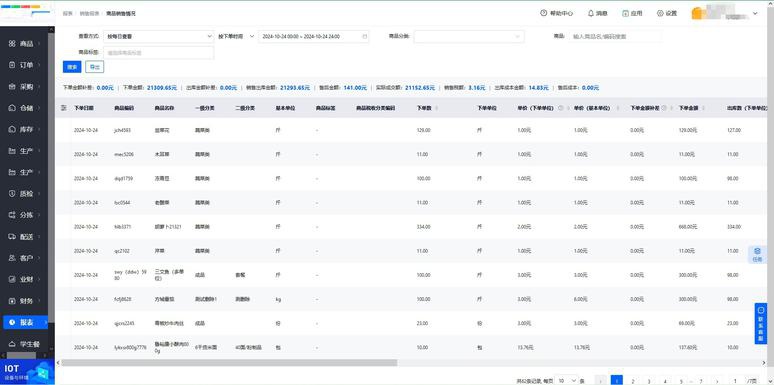Screen dimensions: 774x385
Task: Open the 财务 menu item
Action: pyautogui.click(x=24, y=301)
